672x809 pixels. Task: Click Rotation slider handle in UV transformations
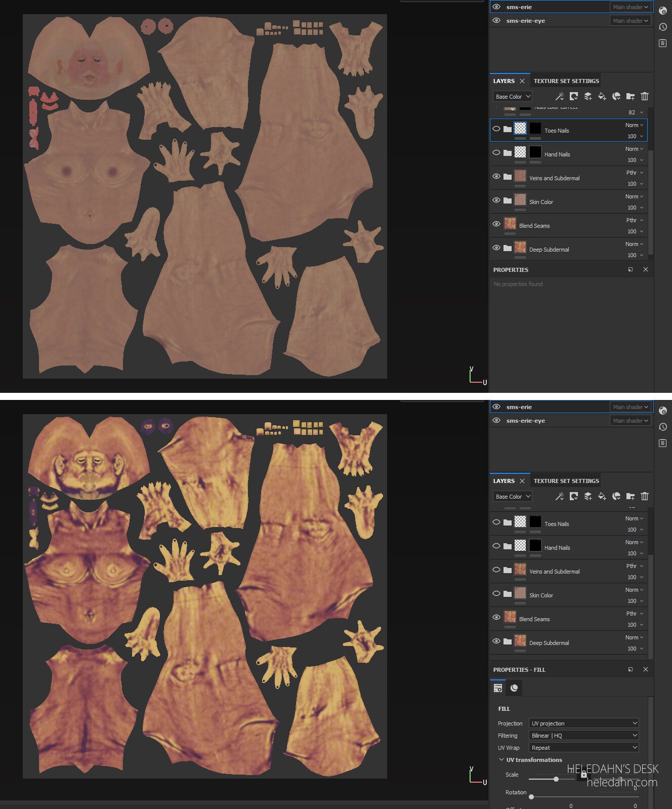[531, 797]
